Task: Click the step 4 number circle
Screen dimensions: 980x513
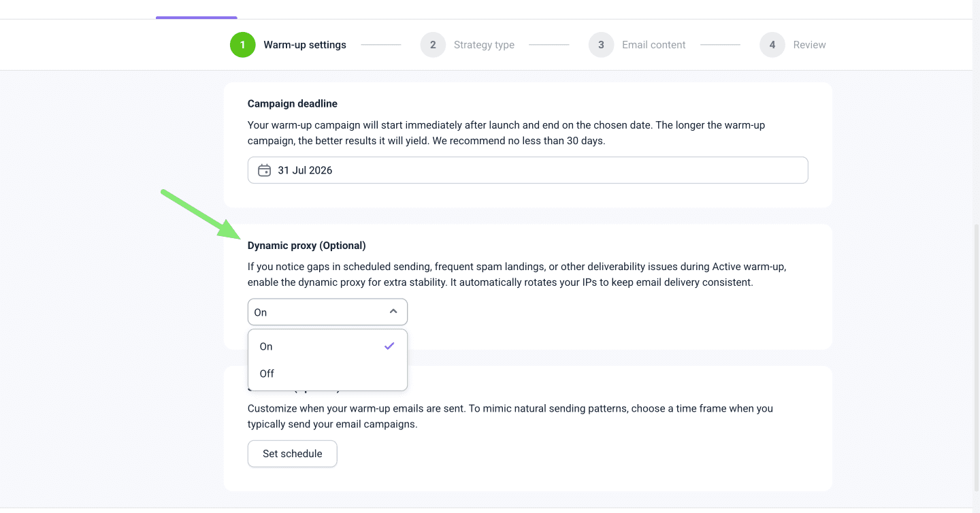Action: pyautogui.click(x=772, y=45)
